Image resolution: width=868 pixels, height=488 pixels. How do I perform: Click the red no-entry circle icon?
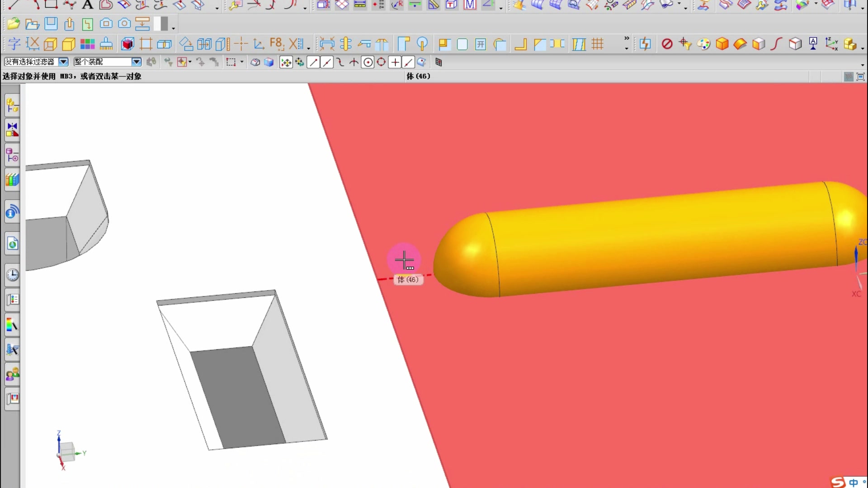point(667,44)
